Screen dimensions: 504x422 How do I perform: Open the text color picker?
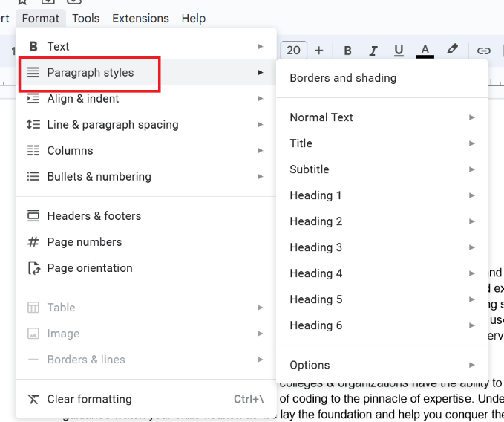click(425, 51)
